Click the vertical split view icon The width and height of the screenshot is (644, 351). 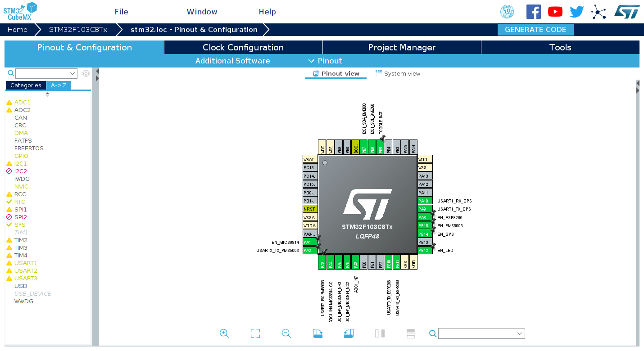coord(380,333)
